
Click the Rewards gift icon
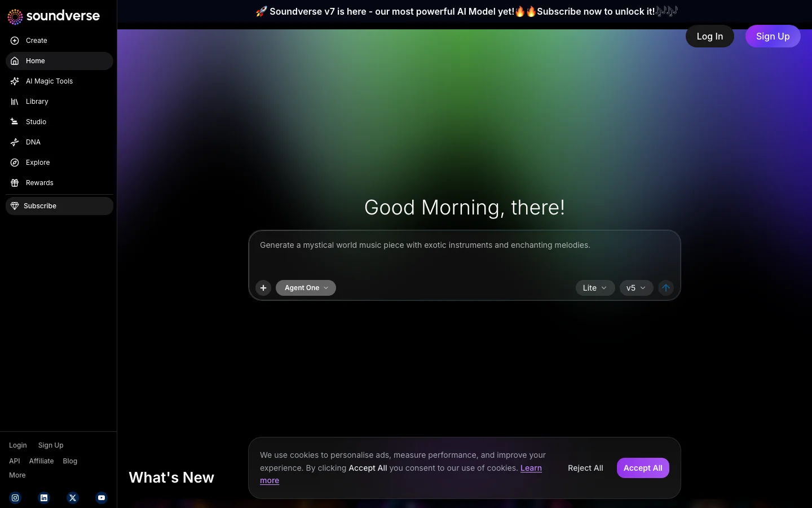[x=15, y=183]
